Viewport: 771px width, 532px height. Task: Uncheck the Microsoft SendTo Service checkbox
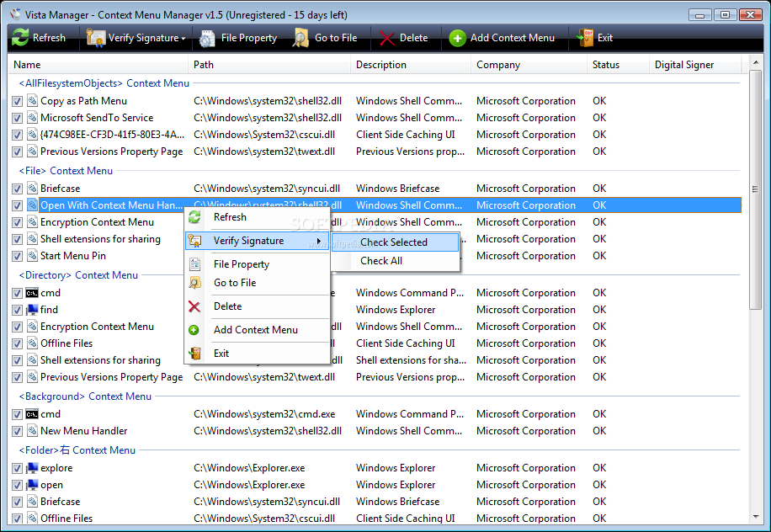17,118
